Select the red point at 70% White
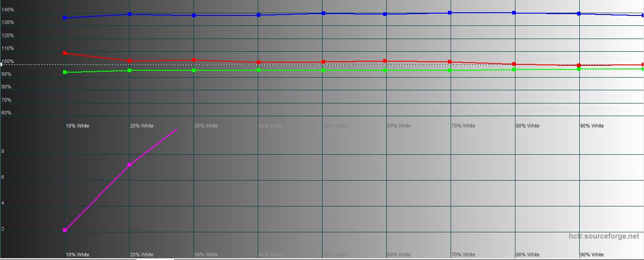Image resolution: width=644 pixels, height=260 pixels. click(x=450, y=62)
